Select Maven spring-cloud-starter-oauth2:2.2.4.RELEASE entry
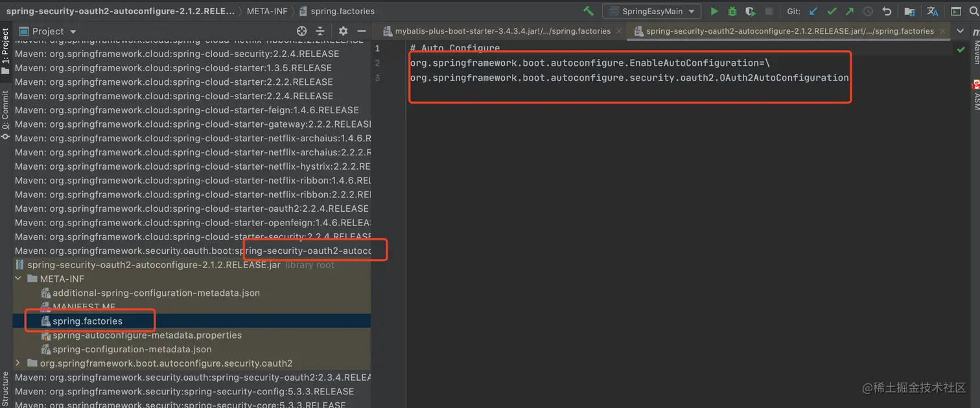Image resolution: width=980 pixels, height=408 pixels. 192,209
